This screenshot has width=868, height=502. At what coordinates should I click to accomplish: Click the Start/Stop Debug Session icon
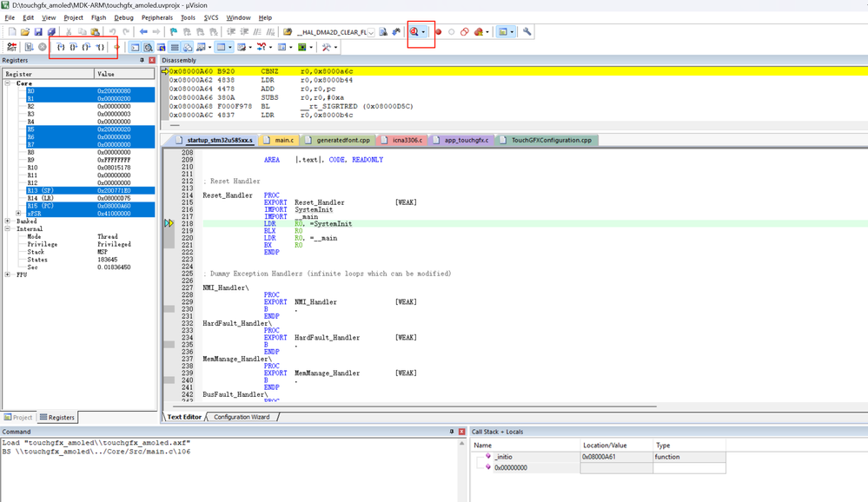415,32
